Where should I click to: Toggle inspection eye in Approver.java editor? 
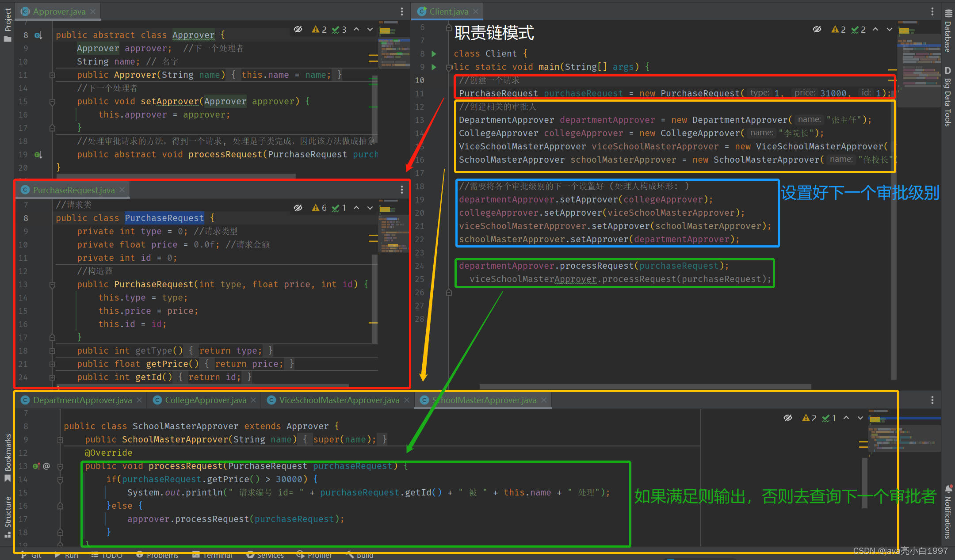pos(298,29)
